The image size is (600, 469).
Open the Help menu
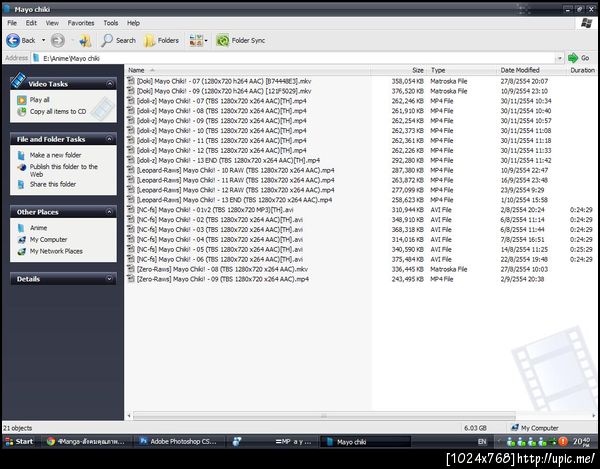pos(133,23)
